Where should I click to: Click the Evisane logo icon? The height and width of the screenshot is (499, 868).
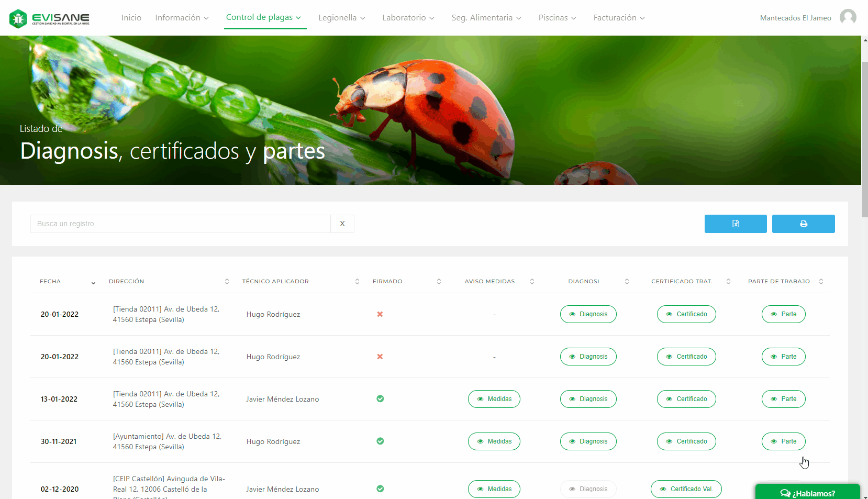18,19
